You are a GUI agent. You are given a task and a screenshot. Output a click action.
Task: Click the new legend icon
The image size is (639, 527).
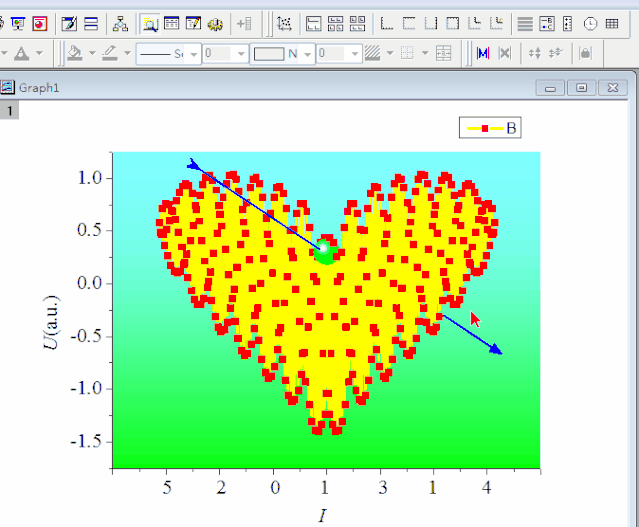(x=547, y=23)
